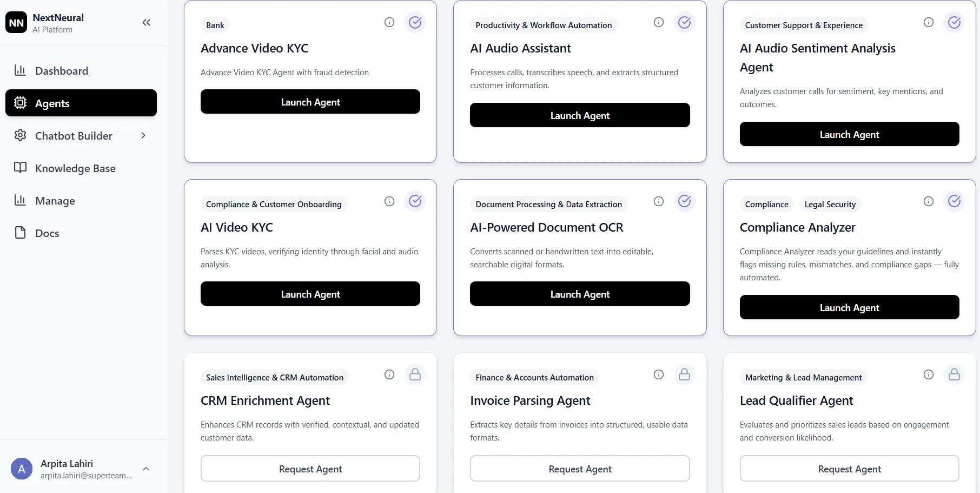The width and height of the screenshot is (980, 493).
Task: Collapse the Arpita Lahiri profile section
Action: click(145, 469)
